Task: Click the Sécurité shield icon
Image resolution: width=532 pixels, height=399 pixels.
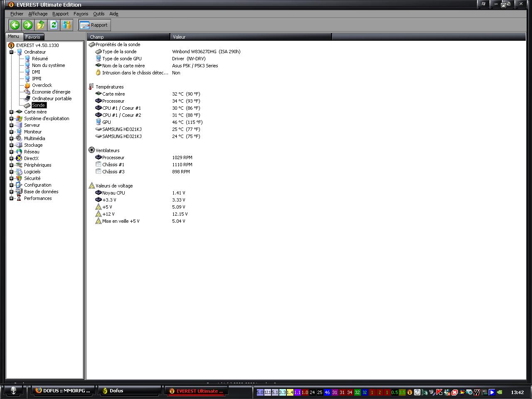Action: click(x=19, y=178)
